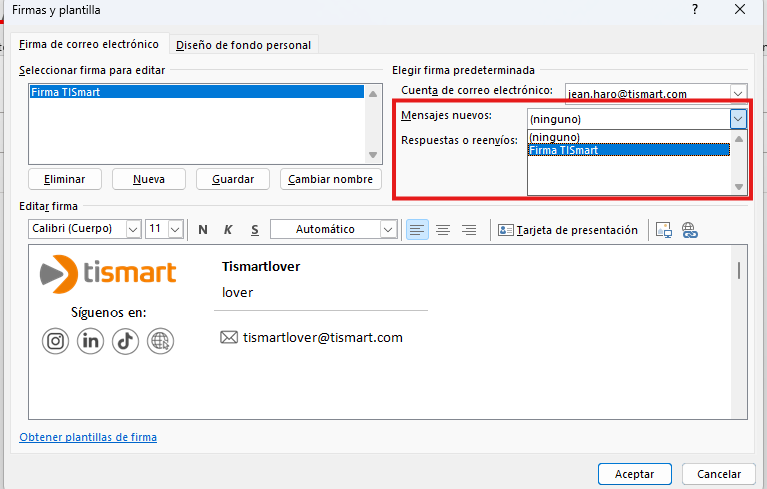Toggle italic (K) formatting
Image resolution: width=767 pixels, height=489 pixels.
point(228,229)
